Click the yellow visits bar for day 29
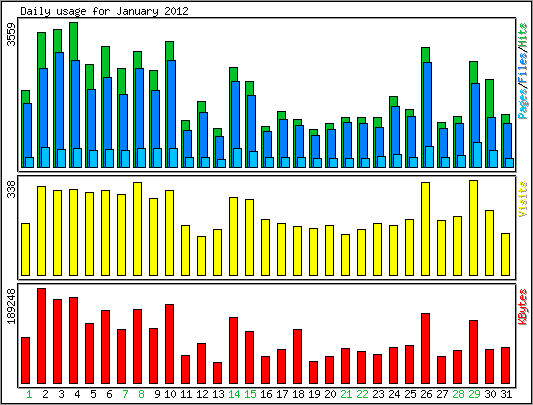This screenshot has height=405, width=533. 473,228
